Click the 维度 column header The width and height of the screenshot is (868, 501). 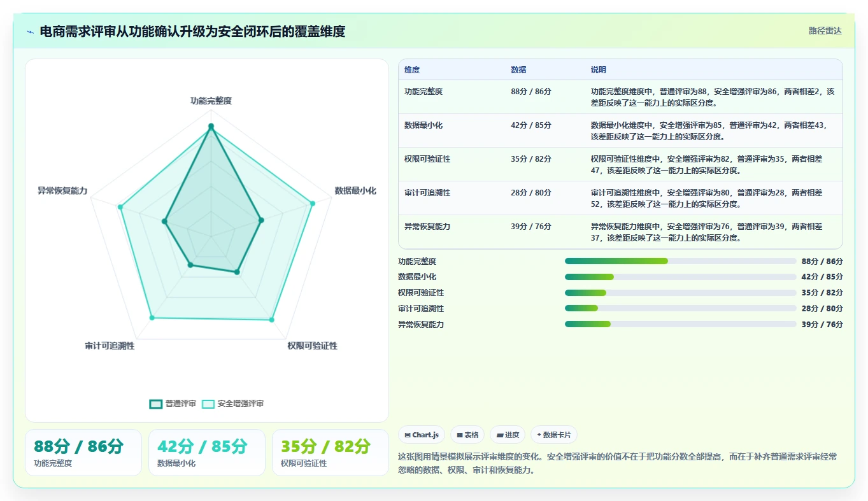click(412, 70)
